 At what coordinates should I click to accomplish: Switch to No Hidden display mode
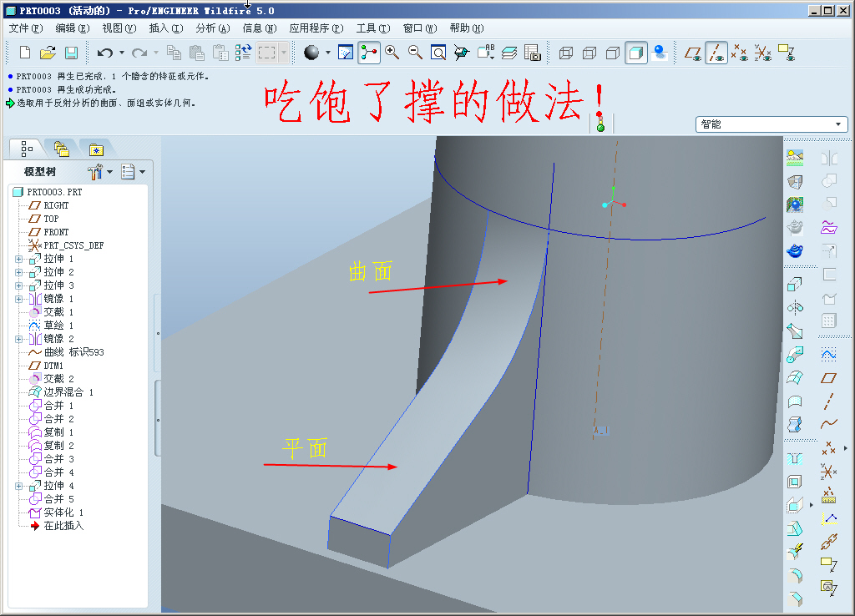click(x=613, y=53)
